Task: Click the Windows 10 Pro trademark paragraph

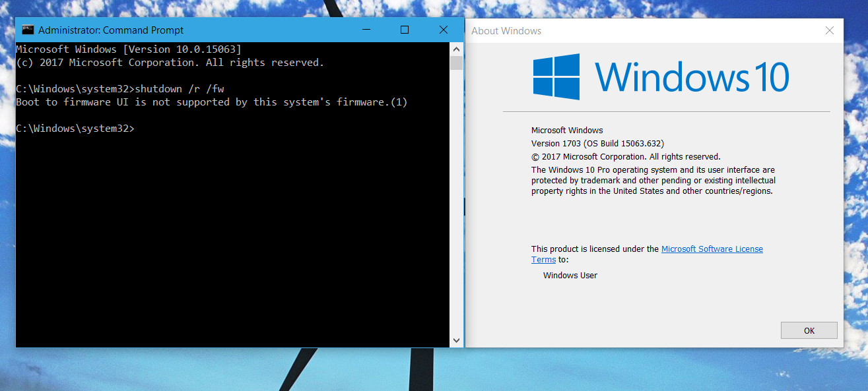Action: tap(653, 181)
